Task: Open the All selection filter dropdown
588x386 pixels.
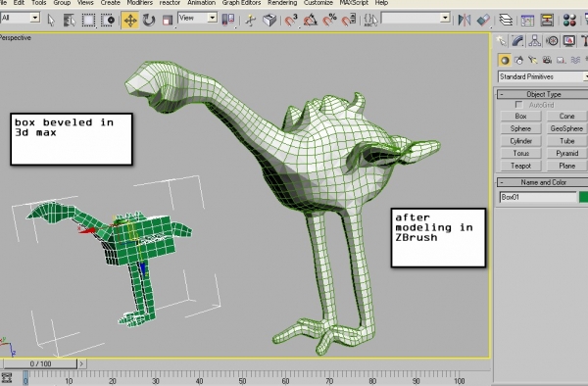Action: (x=20, y=18)
